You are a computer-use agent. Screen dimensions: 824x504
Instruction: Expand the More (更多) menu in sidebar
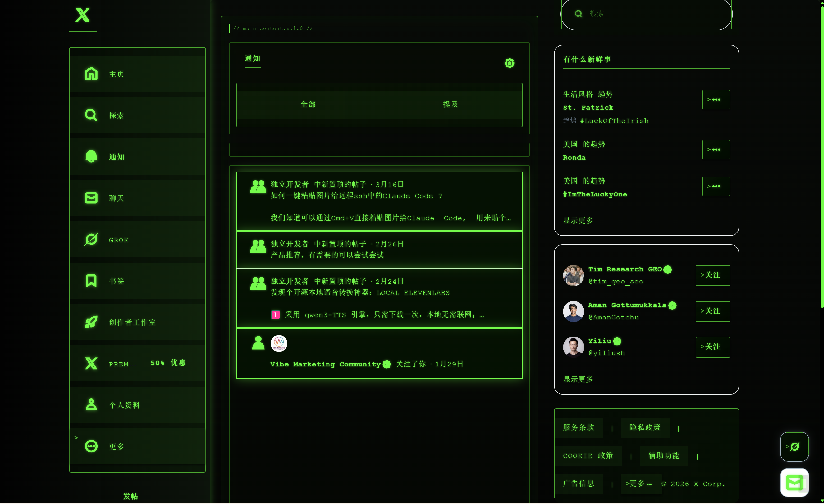[x=91, y=446]
